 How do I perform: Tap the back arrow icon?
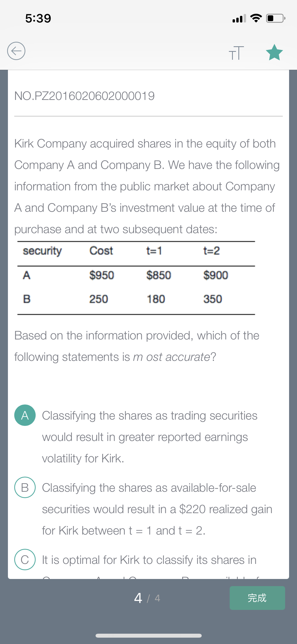16,51
